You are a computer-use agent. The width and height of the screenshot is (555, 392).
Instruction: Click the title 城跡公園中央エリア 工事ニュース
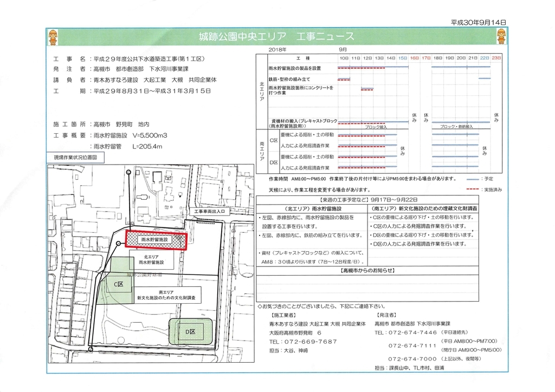[276, 36]
